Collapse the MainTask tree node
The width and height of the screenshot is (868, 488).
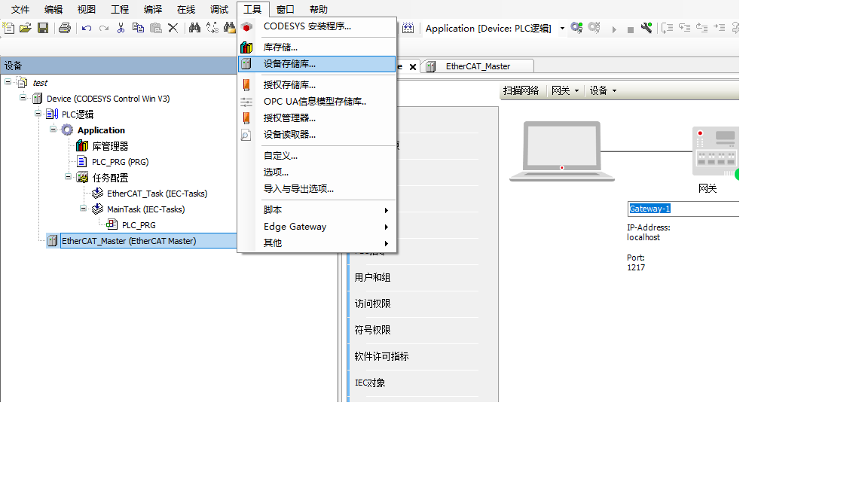[x=82, y=209]
